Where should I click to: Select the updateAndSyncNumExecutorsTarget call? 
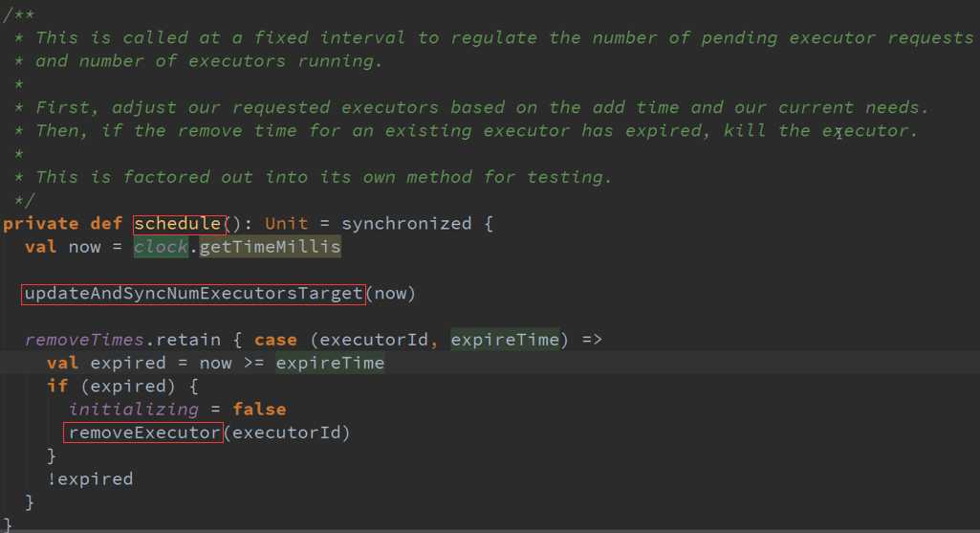point(193,294)
